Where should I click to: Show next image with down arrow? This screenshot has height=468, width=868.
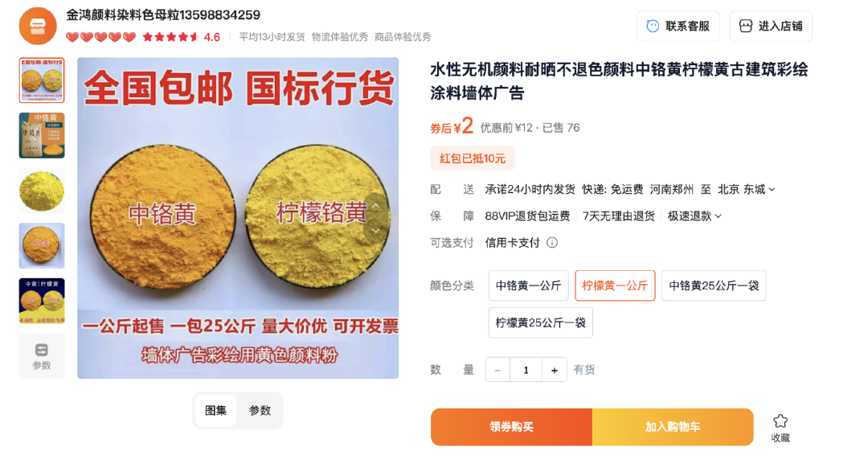[375, 231]
